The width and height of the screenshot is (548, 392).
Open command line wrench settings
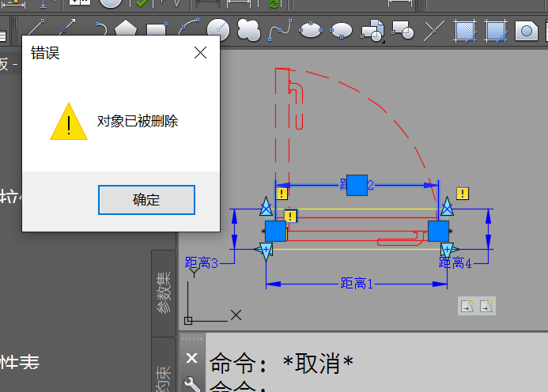191,384
